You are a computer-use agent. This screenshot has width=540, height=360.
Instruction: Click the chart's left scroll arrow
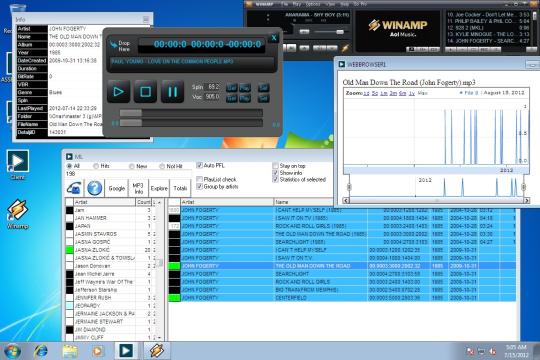point(346,200)
